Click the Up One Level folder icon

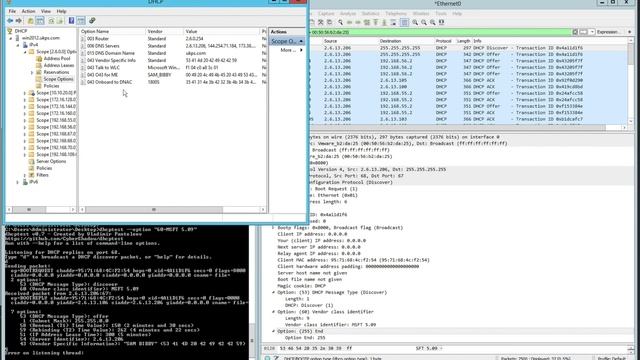(x=30, y=21)
